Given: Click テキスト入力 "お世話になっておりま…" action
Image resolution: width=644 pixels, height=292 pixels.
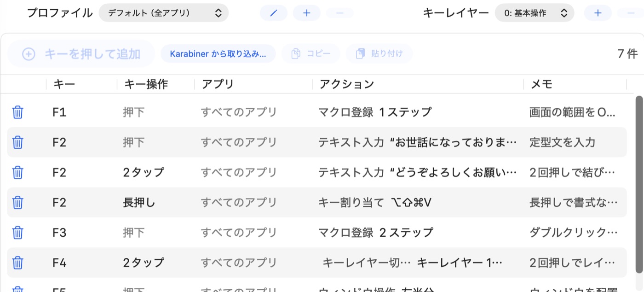Looking at the screenshot, I should [418, 142].
